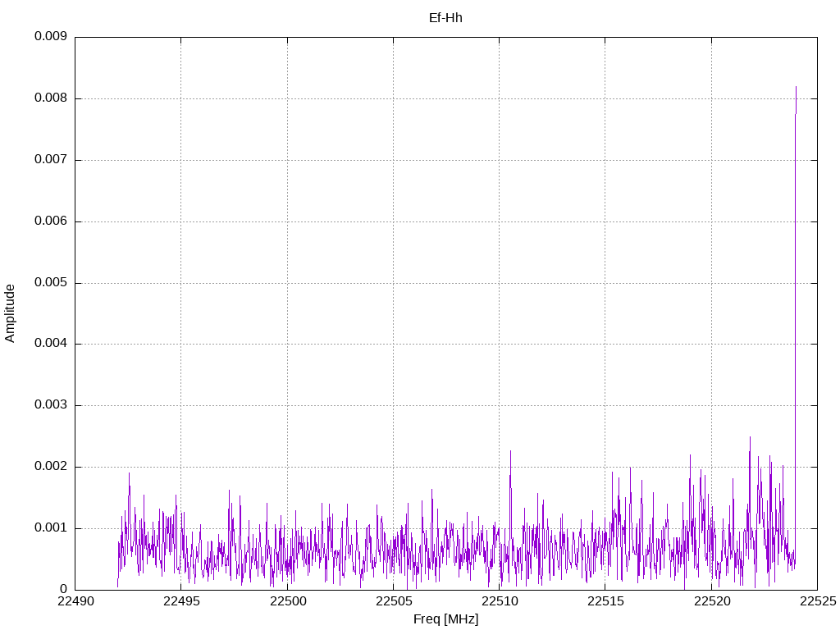
Task: Click y-axis tick label 0.005
Action: [x=51, y=282]
